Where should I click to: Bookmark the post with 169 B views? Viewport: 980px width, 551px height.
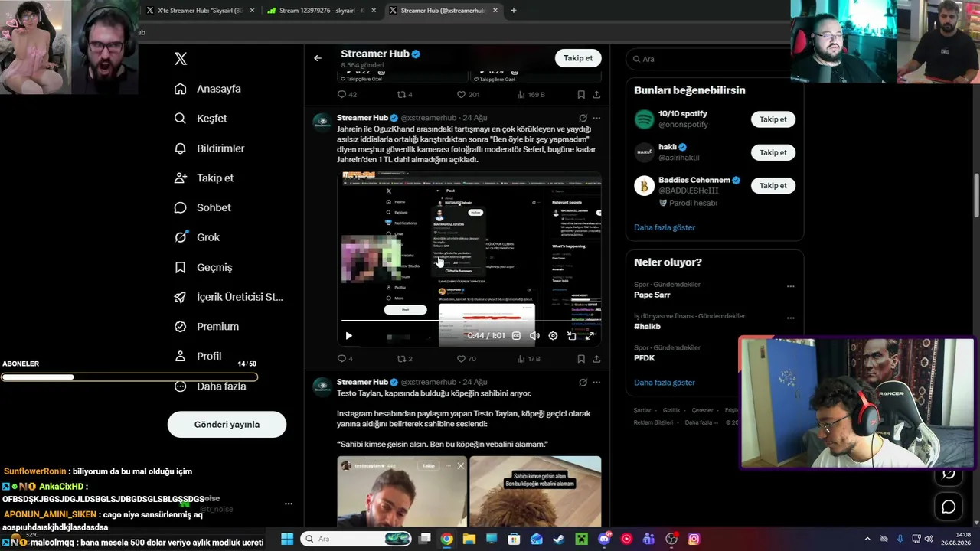(581, 95)
